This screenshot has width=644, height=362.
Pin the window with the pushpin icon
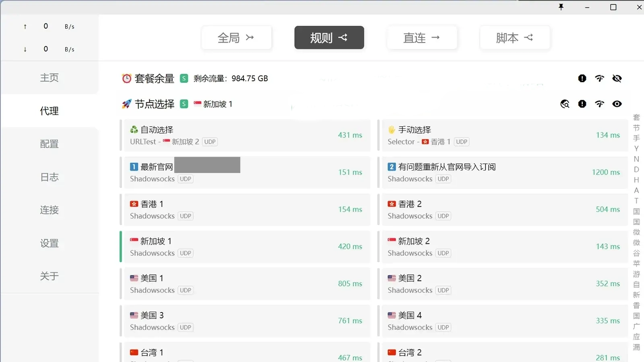click(561, 7)
